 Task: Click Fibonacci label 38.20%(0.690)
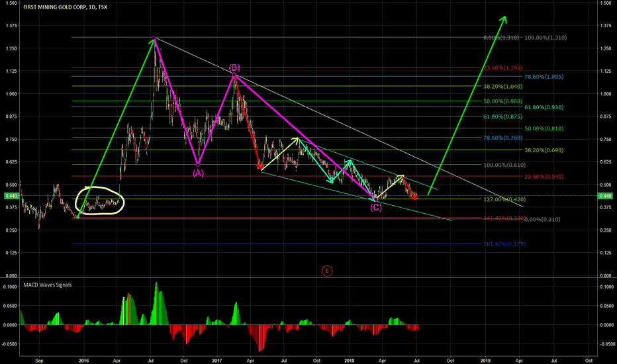pos(544,150)
